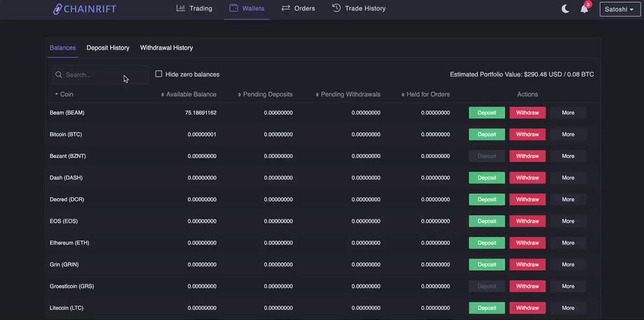Screen dimensions: 644x320
Task: Click Deposit button for Beam
Action: pos(487,113)
